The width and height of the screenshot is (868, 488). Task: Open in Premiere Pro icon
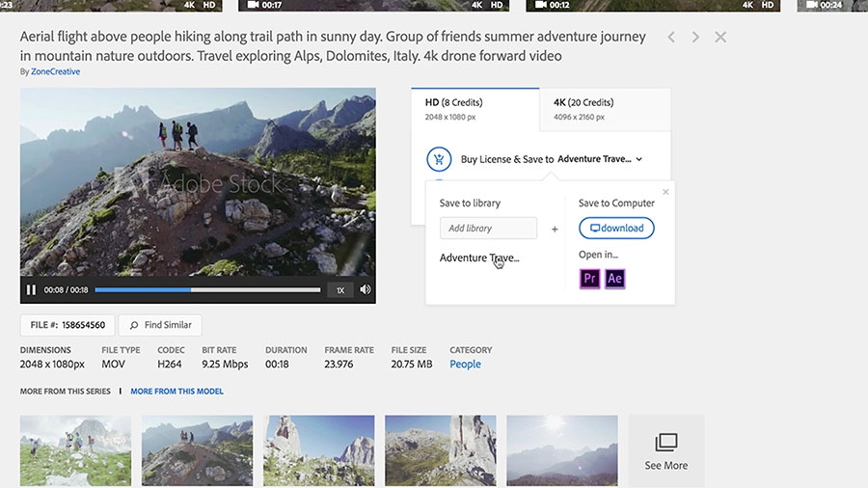pyautogui.click(x=589, y=279)
